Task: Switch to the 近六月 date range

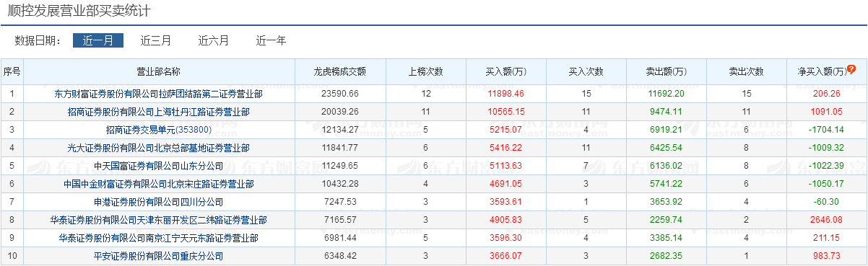Action: [214, 40]
